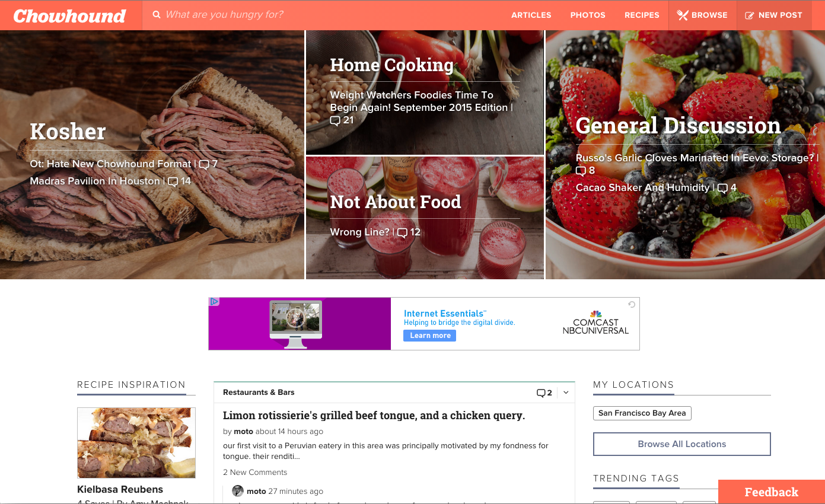Viewport: 825px width, 504px height.
Task: Expand the post options chevron dropdown
Action: pos(566,393)
